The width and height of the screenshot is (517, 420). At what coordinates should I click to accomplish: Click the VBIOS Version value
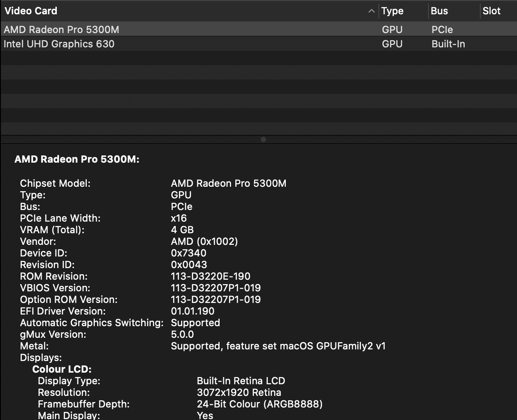[x=216, y=288]
